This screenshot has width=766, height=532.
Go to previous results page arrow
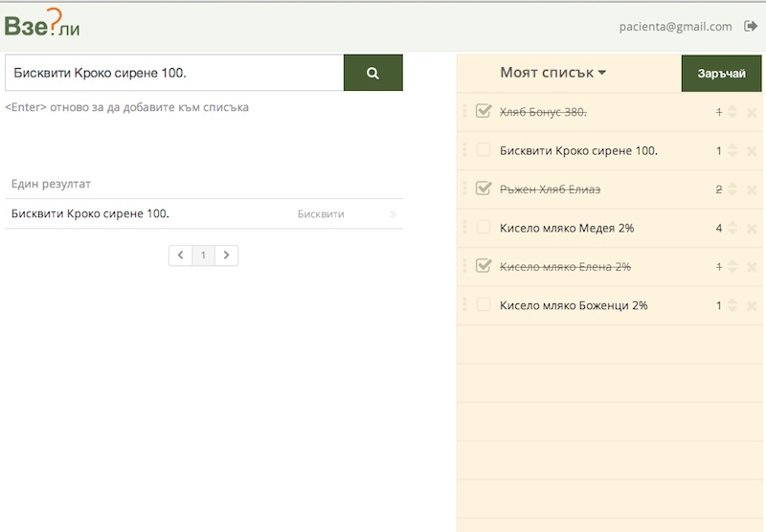point(180,255)
